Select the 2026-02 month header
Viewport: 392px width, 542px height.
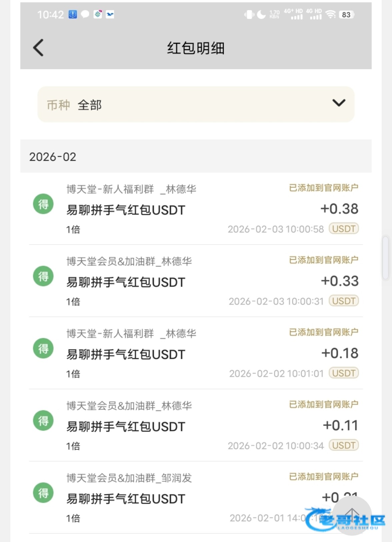[x=53, y=157]
